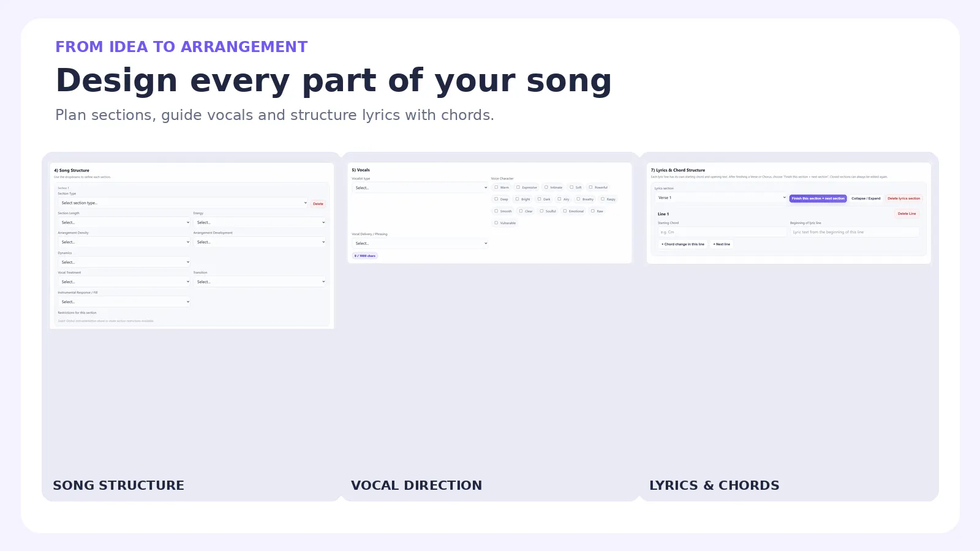The height and width of the screenshot is (551, 980).
Task: Check the Emotional voice character
Action: point(565,211)
